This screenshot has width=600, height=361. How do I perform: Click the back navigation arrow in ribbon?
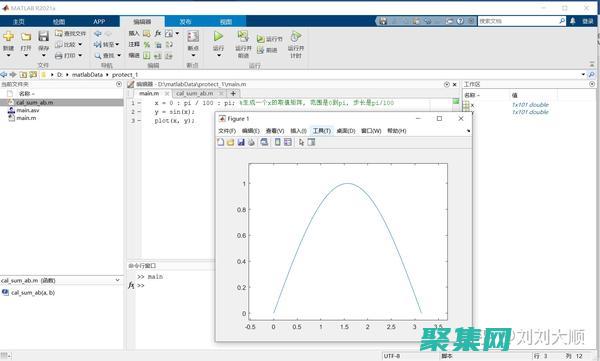(98, 34)
